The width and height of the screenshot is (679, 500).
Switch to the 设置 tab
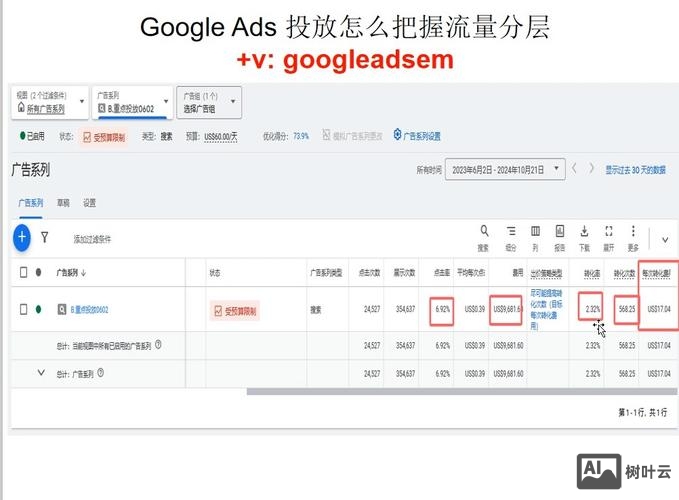(90, 203)
